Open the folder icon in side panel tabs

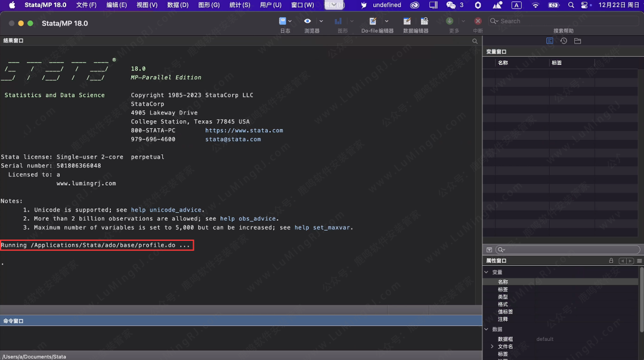tap(578, 41)
